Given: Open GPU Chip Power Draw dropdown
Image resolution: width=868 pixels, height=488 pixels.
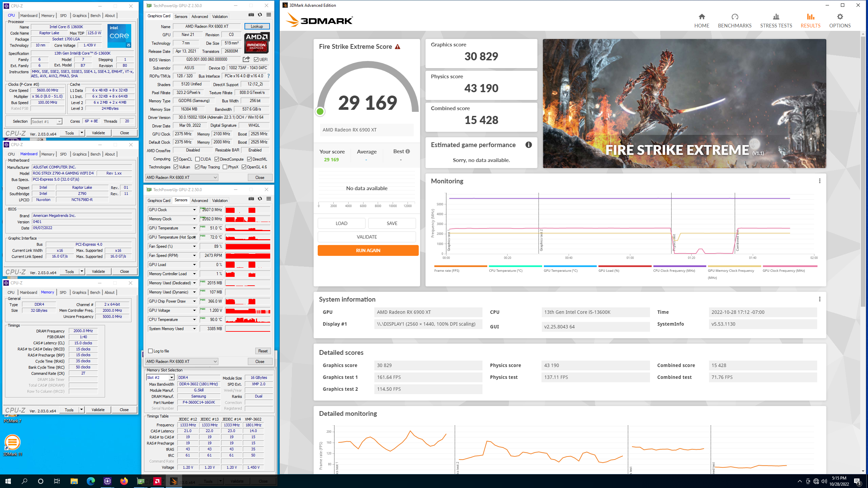Looking at the screenshot, I should pos(194,301).
